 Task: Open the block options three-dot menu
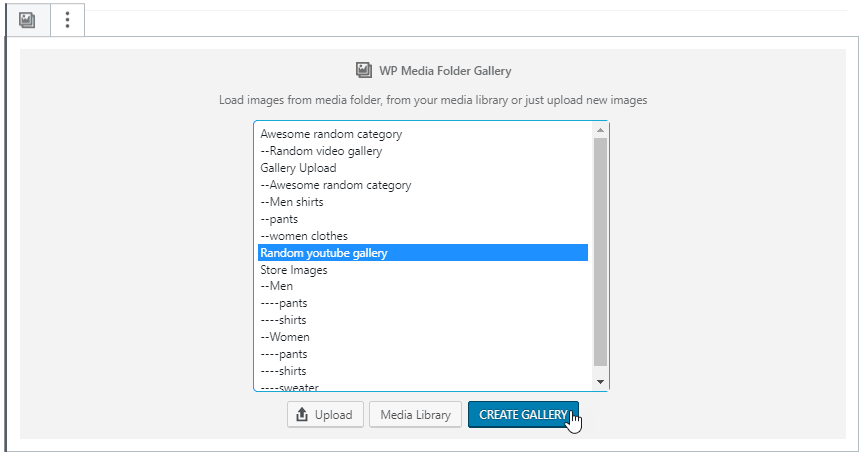[67, 19]
